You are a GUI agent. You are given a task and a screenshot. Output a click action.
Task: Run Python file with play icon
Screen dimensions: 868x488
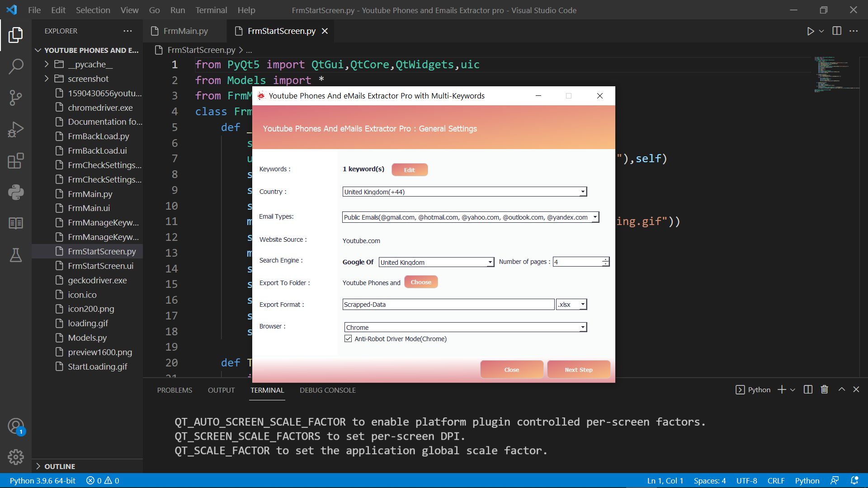click(x=811, y=31)
